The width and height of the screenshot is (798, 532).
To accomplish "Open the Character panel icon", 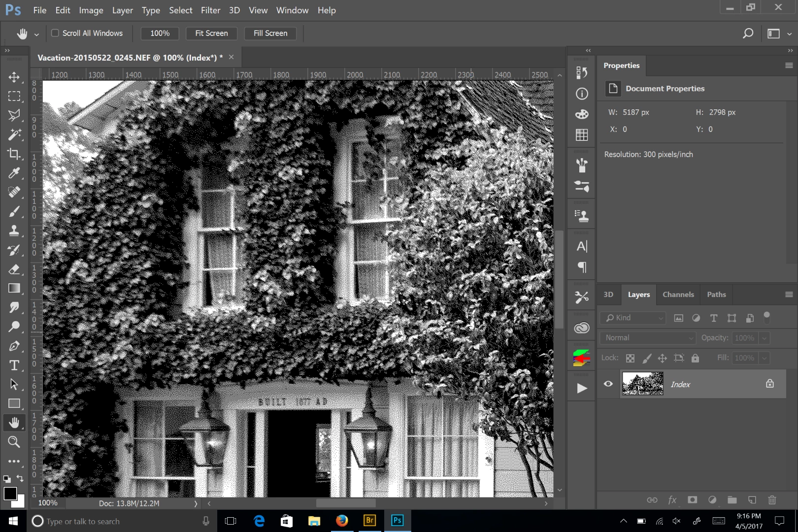I will click(582, 246).
